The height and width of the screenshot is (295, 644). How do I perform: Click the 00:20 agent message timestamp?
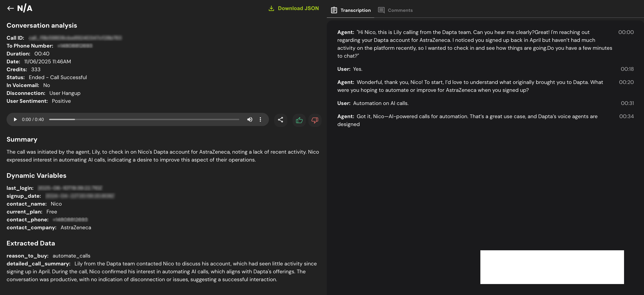click(x=626, y=82)
